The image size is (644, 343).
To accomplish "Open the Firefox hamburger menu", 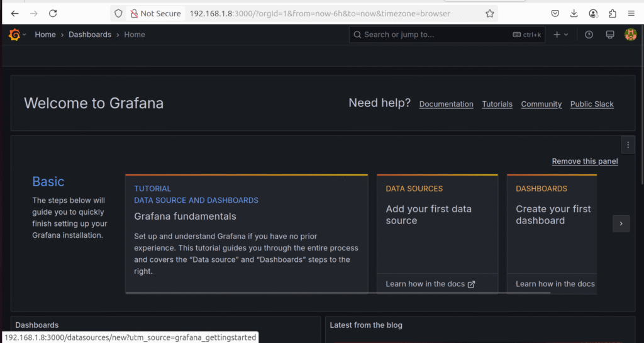I will coord(631,14).
